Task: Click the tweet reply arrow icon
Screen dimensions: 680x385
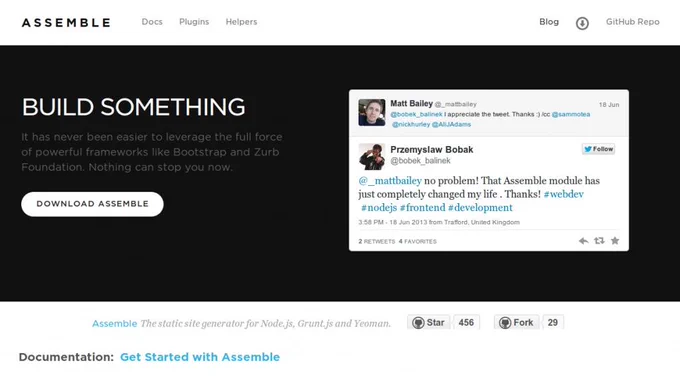Action: [583, 241]
